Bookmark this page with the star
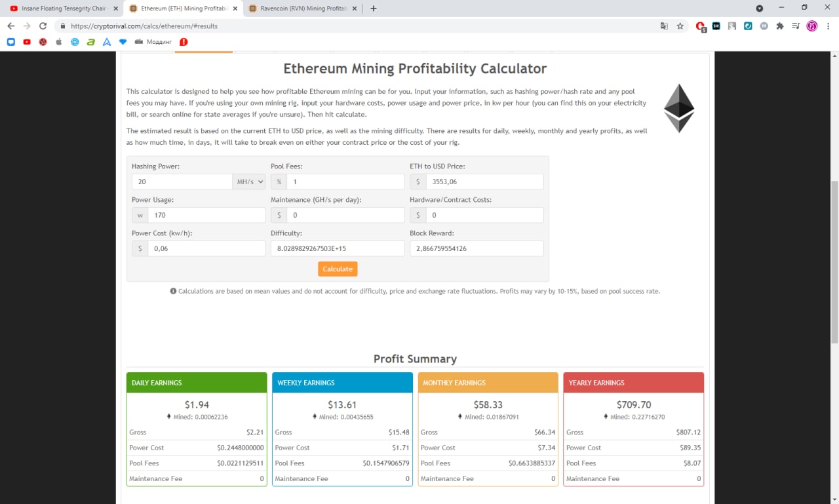 click(680, 26)
